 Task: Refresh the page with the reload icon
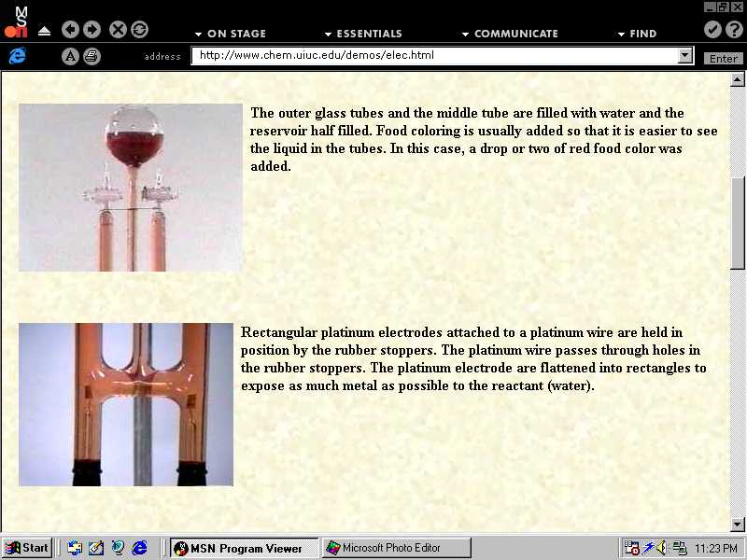click(x=139, y=29)
